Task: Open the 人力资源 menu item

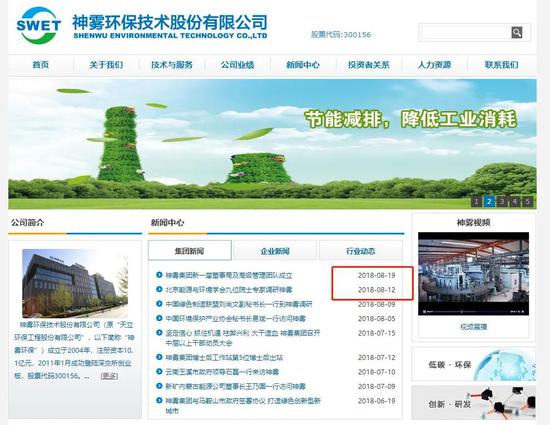Action: click(x=434, y=65)
